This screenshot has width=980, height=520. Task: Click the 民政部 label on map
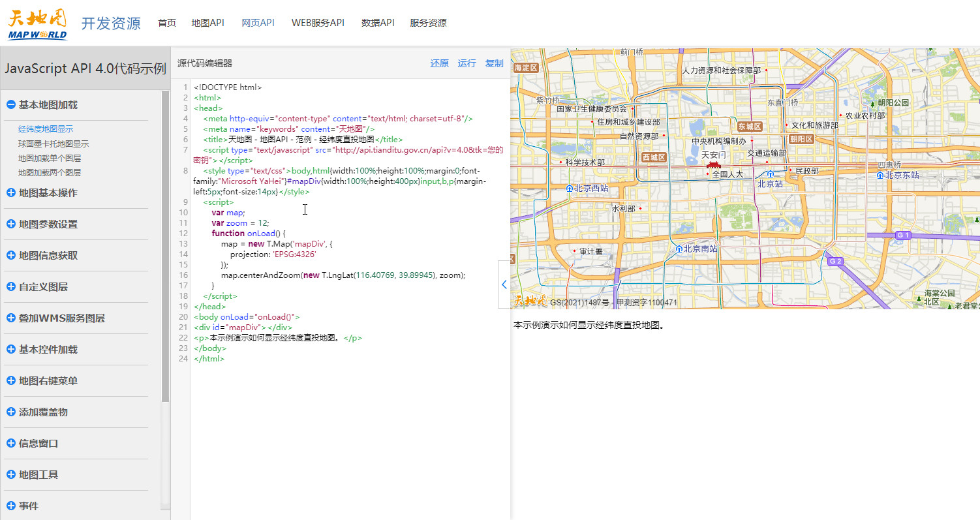[x=807, y=171]
